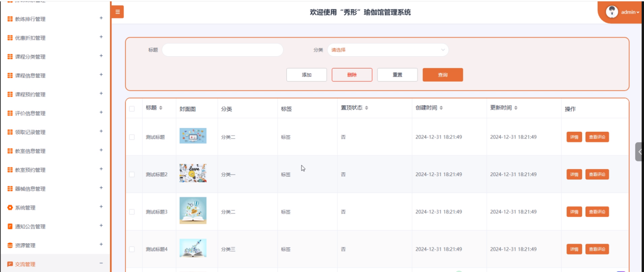Click the 优惠折扣管理 grid icon
This screenshot has width=644, height=272.
coord(10,38)
